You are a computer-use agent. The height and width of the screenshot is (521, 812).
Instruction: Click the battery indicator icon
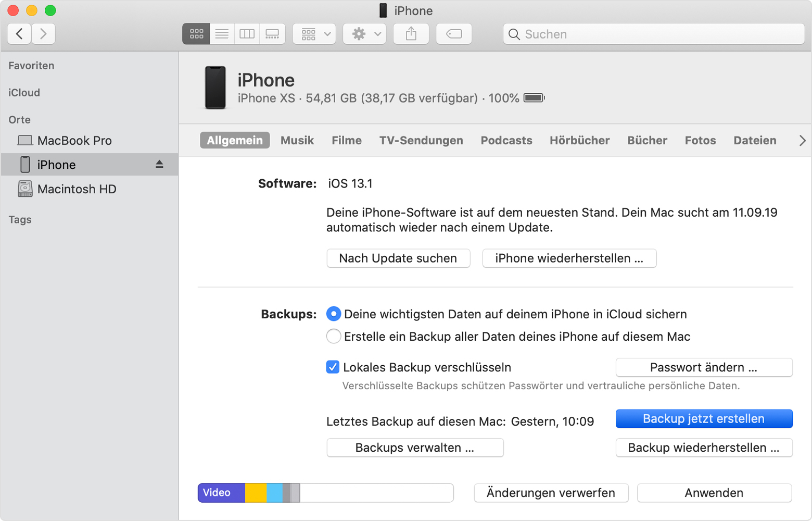coord(534,98)
